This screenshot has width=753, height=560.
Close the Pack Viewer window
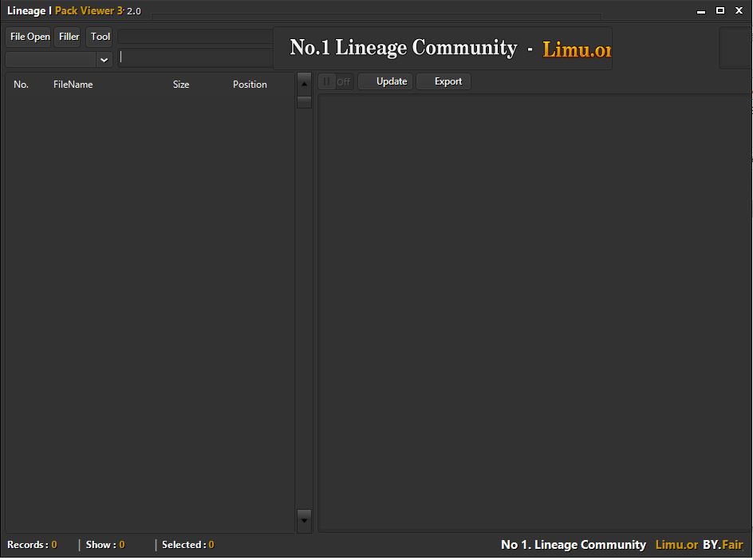pos(739,10)
